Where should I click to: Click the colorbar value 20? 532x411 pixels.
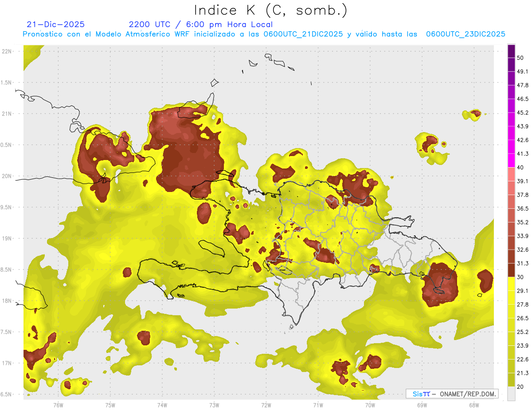520,387
